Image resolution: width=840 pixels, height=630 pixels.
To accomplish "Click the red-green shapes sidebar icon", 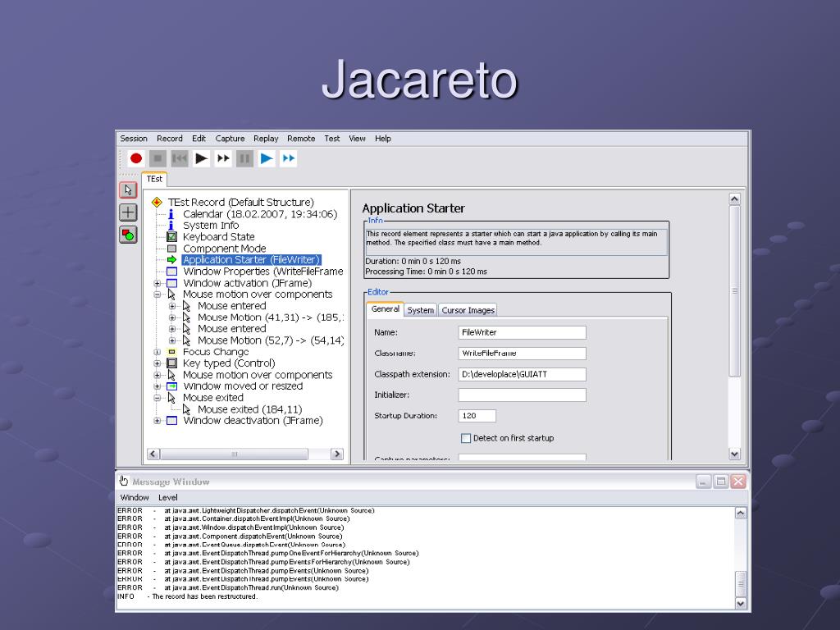I will tap(128, 235).
